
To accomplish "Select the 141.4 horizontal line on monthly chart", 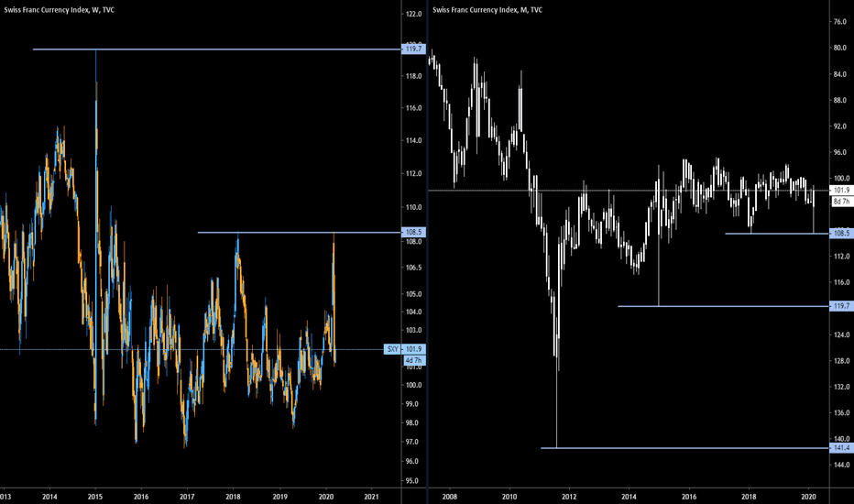I will (685, 448).
